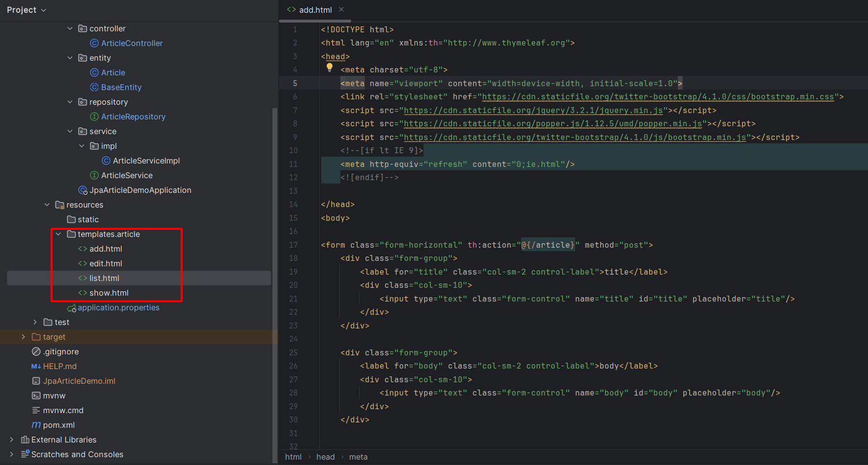Select list.html in the project tree
Image resolution: width=868 pixels, height=465 pixels.
pos(139,278)
